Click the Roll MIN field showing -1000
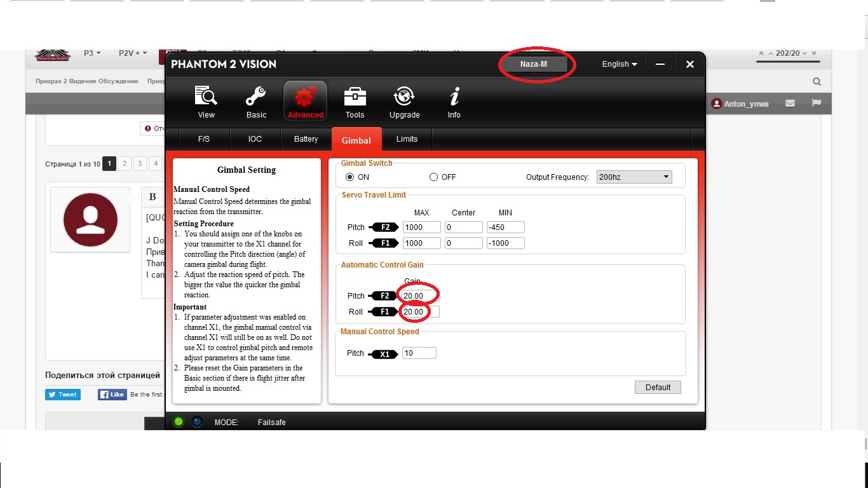This screenshot has height=488, width=868. pyautogui.click(x=505, y=243)
